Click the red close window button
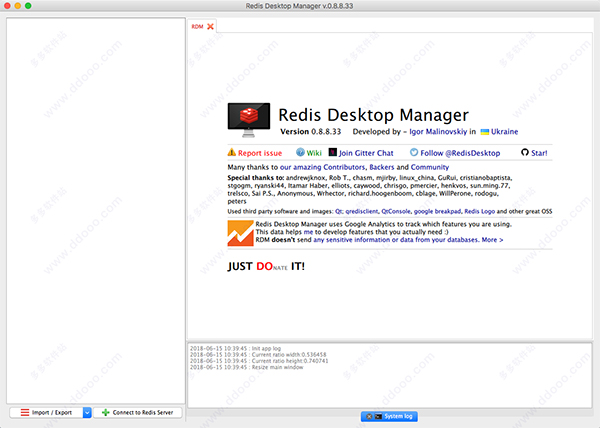Viewport: 600px width, 428px height. [x=7, y=6]
